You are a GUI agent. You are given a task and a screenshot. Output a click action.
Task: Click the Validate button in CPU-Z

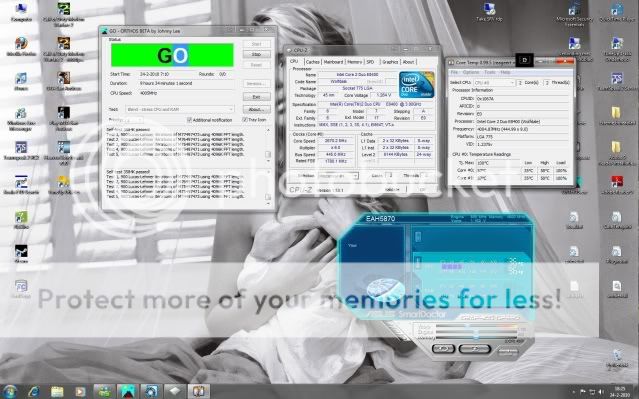[x=393, y=190]
